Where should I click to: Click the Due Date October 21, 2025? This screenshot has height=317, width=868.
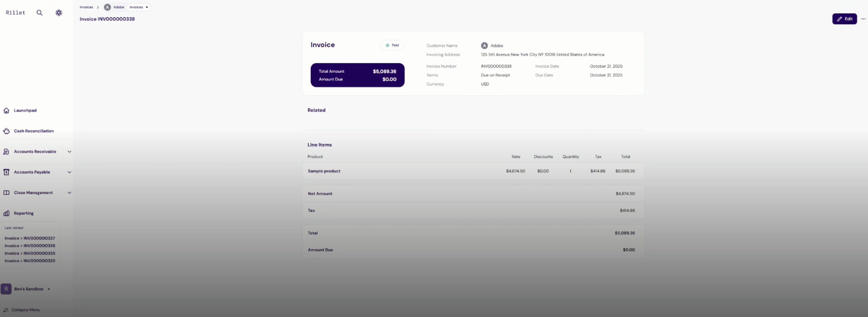[x=606, y=75]
